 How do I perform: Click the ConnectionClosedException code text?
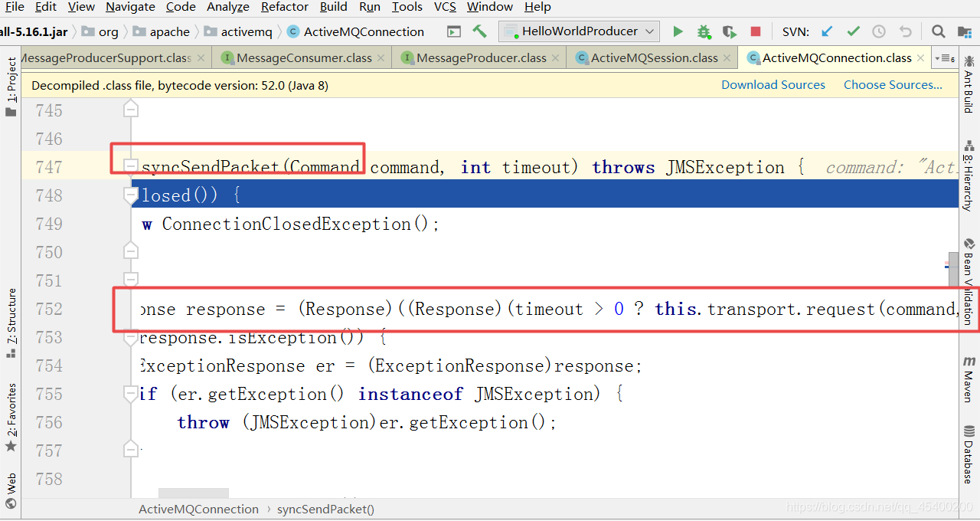(x=286, y=224)
